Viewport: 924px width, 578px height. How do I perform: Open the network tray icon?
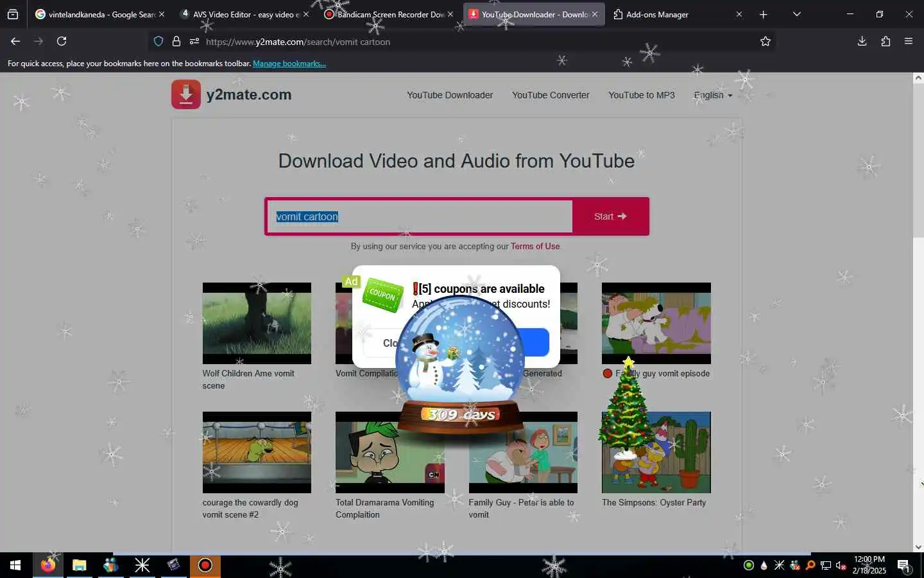[x=826, y=565]
